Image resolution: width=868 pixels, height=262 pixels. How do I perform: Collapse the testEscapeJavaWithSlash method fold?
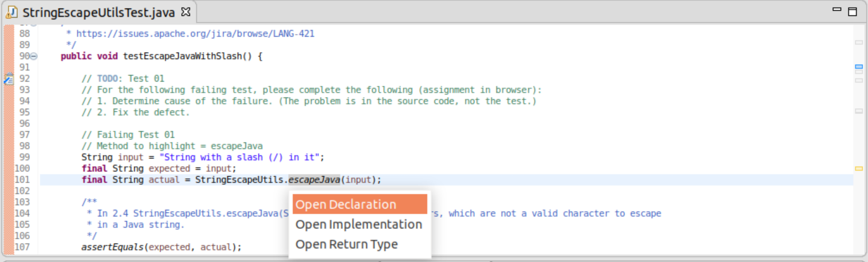[34, 56]
